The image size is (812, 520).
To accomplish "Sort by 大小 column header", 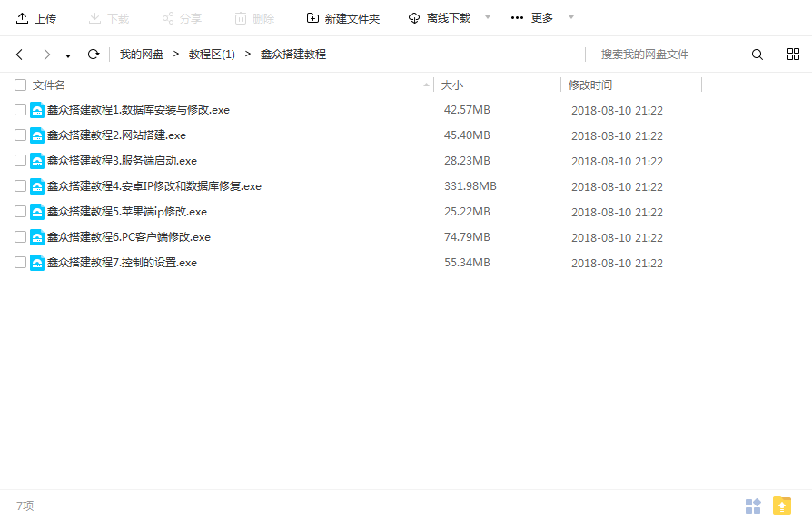I will click(452, 85).
